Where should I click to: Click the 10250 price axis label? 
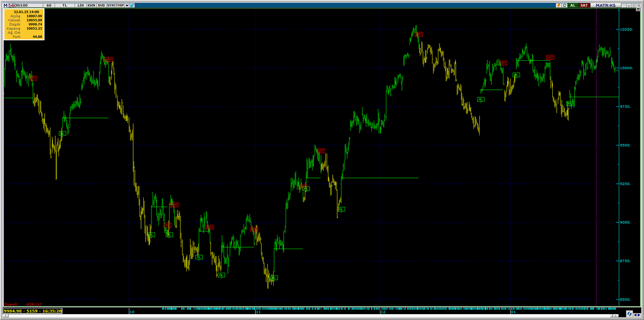(626, 30)
